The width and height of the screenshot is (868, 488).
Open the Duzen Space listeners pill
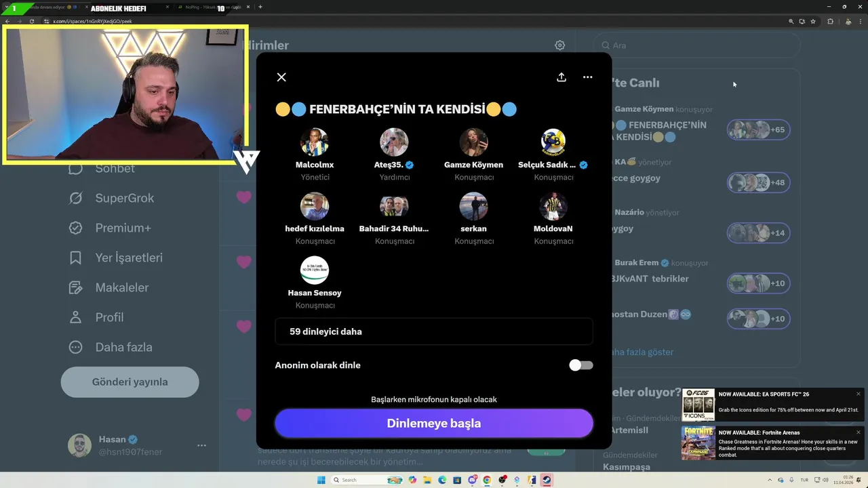tap(758, 319)
